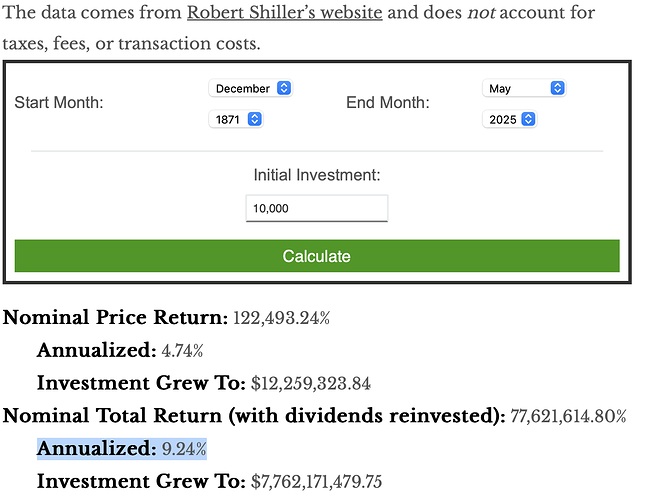Viewport: 649px width, 499px height.
Task: Click the highlighted Annualized 9.24% text
Action: pyautogui.click(x=122, y=449)
